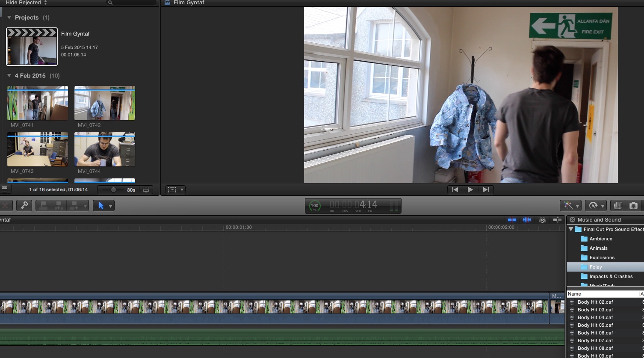
Task: Collapse the 4 Feb 2015 event group
Action: (x=9, y=76)
